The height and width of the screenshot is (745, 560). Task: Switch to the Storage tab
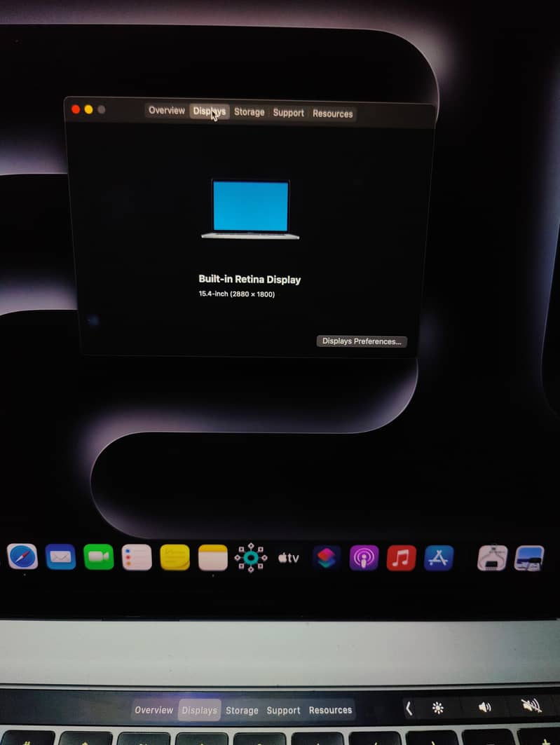250,112
